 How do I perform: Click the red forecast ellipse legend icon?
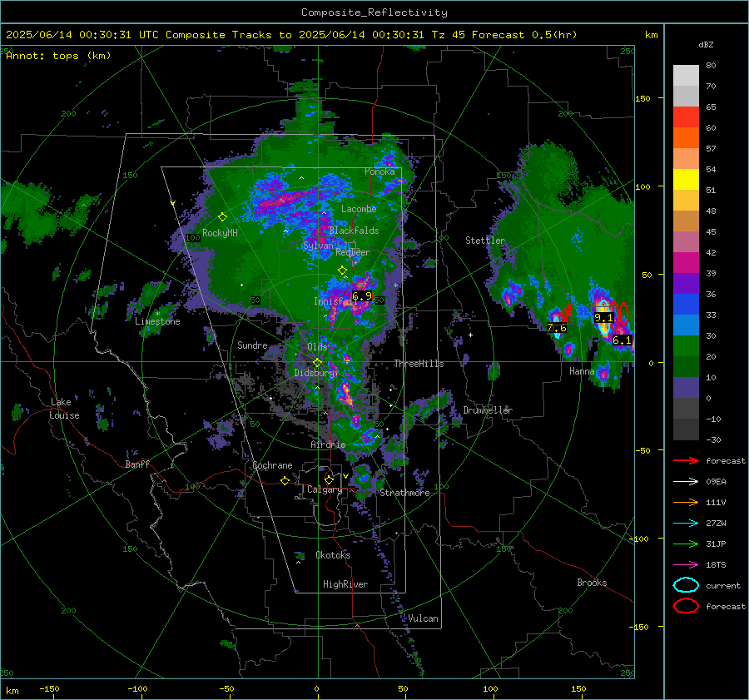686,606
